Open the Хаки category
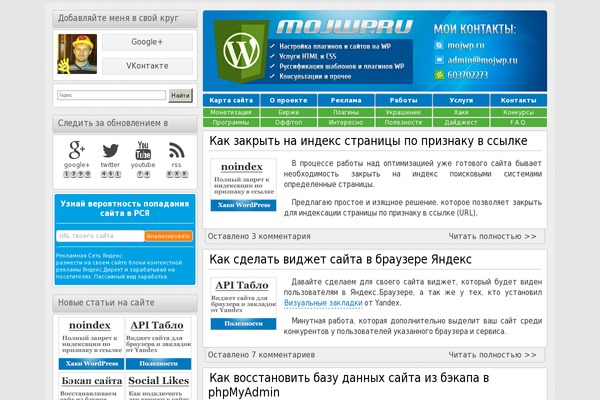Viewport: 600px width, 400px height. point(461,113)
